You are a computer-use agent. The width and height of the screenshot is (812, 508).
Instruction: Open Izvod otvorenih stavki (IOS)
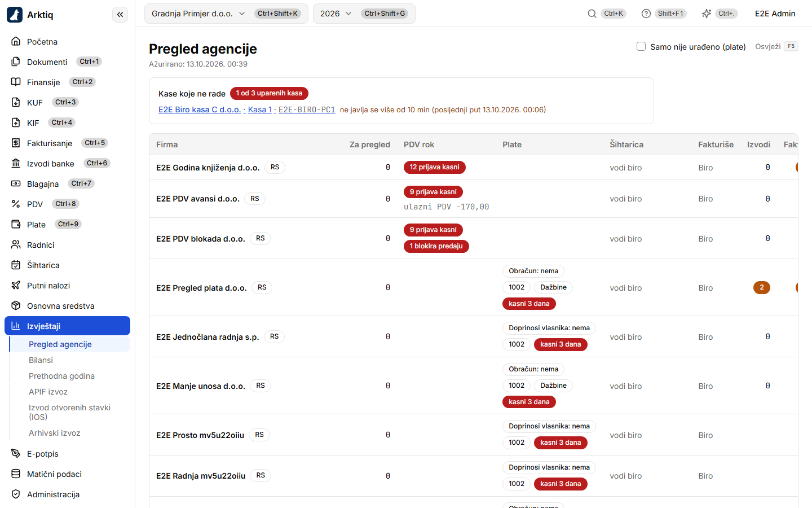[x=69, y=412]
